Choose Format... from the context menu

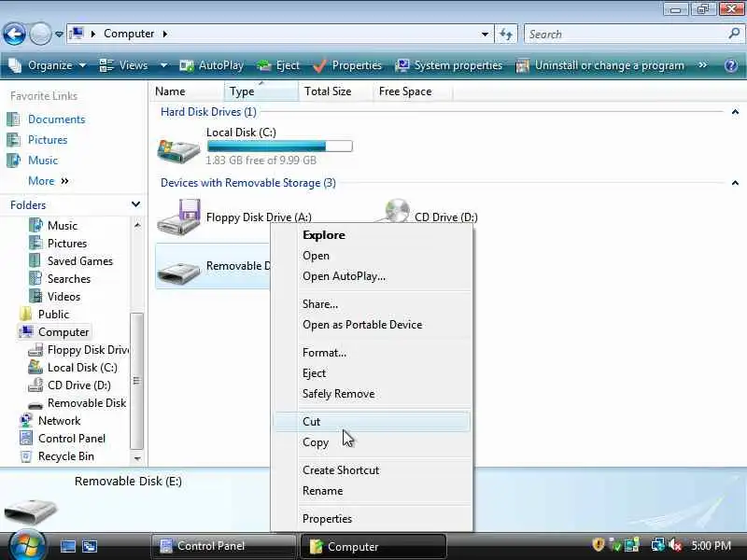point(372,353)
